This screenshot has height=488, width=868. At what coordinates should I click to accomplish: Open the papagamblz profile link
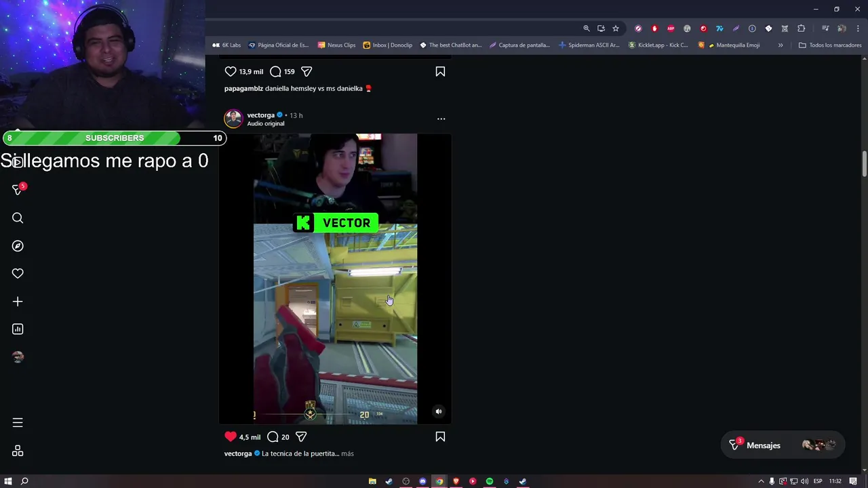pyautogui.click(x=243, y=88)
